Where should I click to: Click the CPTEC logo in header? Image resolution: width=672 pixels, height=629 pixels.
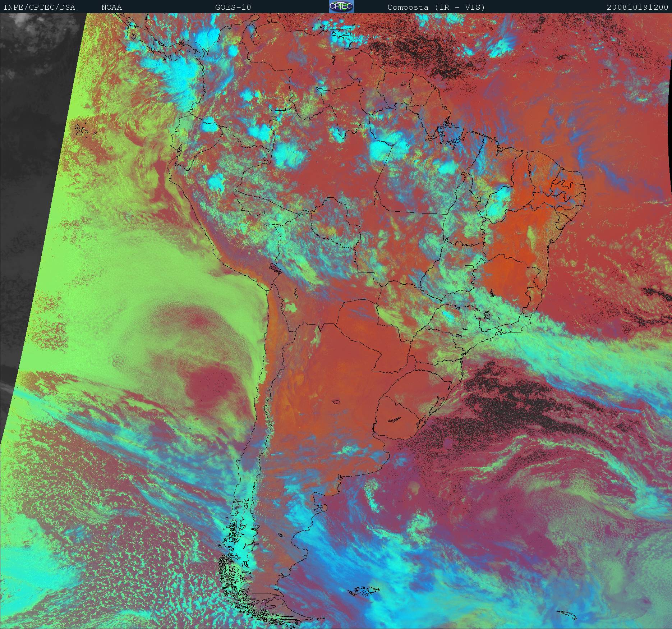click(x=341, y=7)
